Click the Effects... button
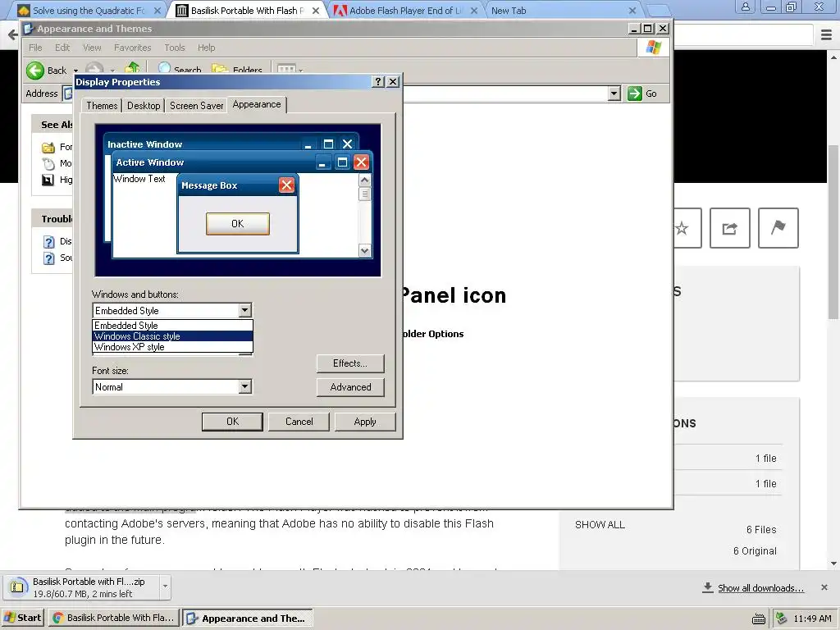Image resolution: width=840 pixels, height=630 pixels. (350, 363)
